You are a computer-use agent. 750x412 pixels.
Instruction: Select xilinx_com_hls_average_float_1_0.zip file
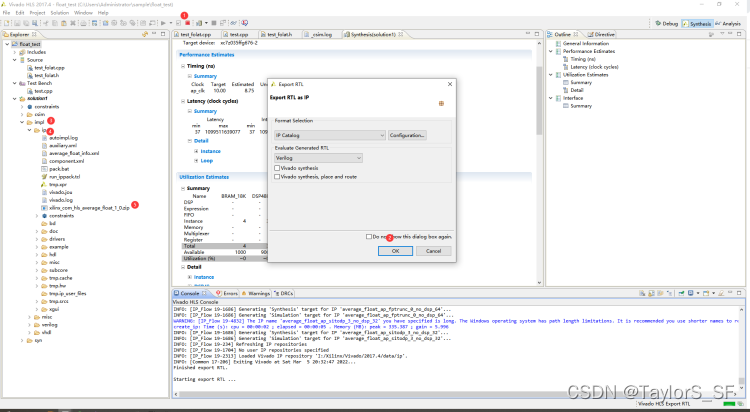click(89, 208)
